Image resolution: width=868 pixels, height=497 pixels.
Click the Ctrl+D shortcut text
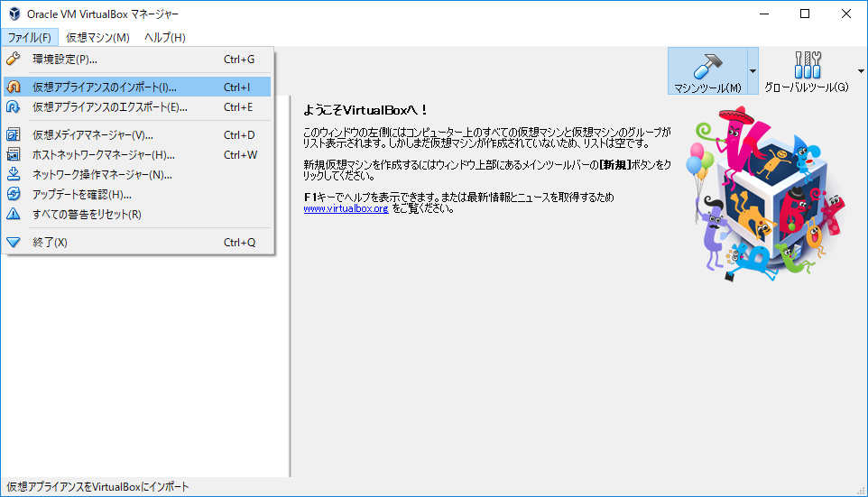(239, 134)
